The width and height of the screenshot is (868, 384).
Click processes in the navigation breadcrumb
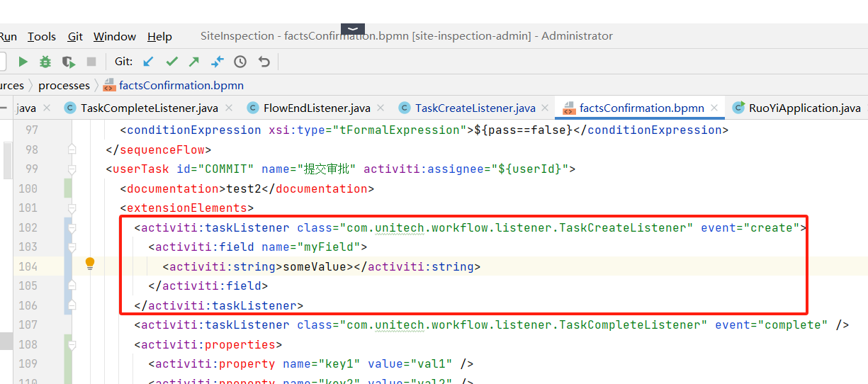click(64, 85)
